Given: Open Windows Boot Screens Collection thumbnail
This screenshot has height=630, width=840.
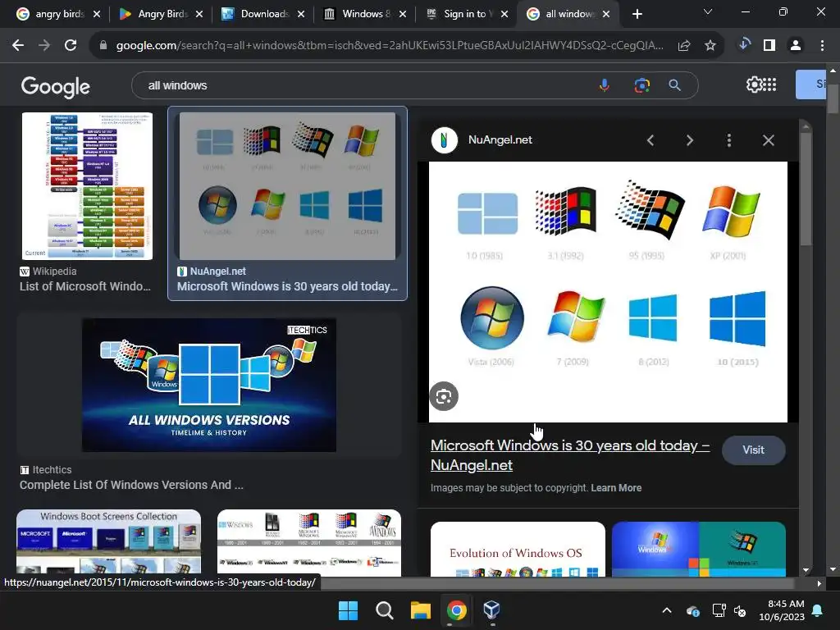Looking at the screenshot, I should tap(109, 542).
